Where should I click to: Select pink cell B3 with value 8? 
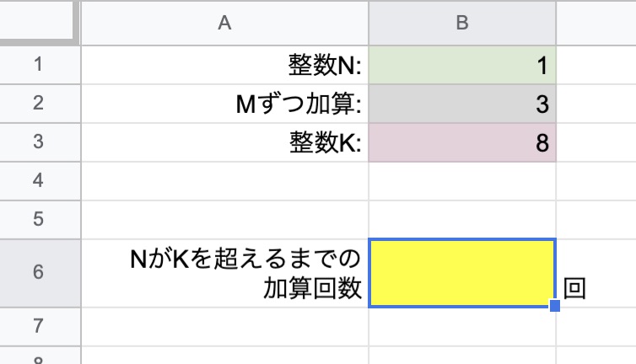click(462, 142)
